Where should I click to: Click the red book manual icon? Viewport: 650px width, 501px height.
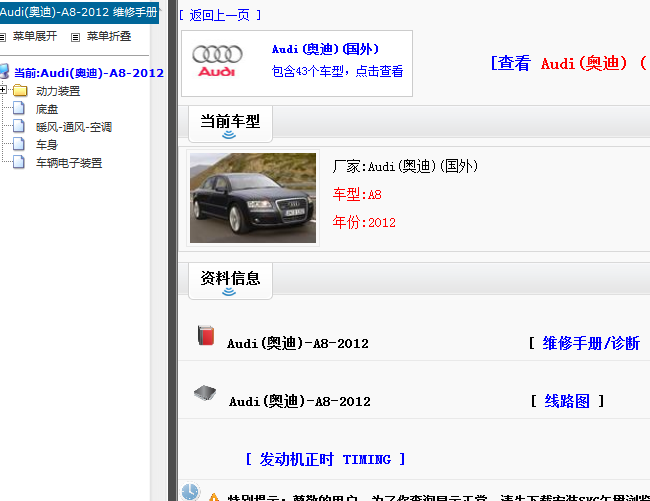click(x=206, y=335)
